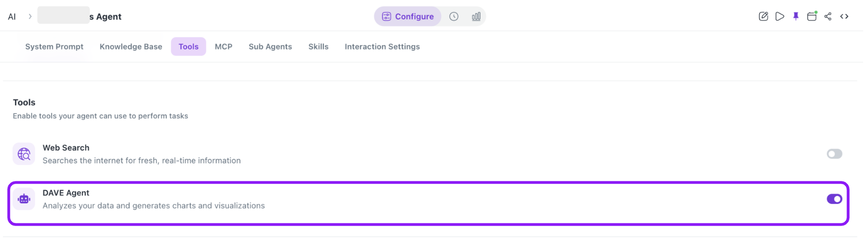Click the share icon
This screenshot has width=868, height=238.
pyautogui.click(x=828, y=16)
